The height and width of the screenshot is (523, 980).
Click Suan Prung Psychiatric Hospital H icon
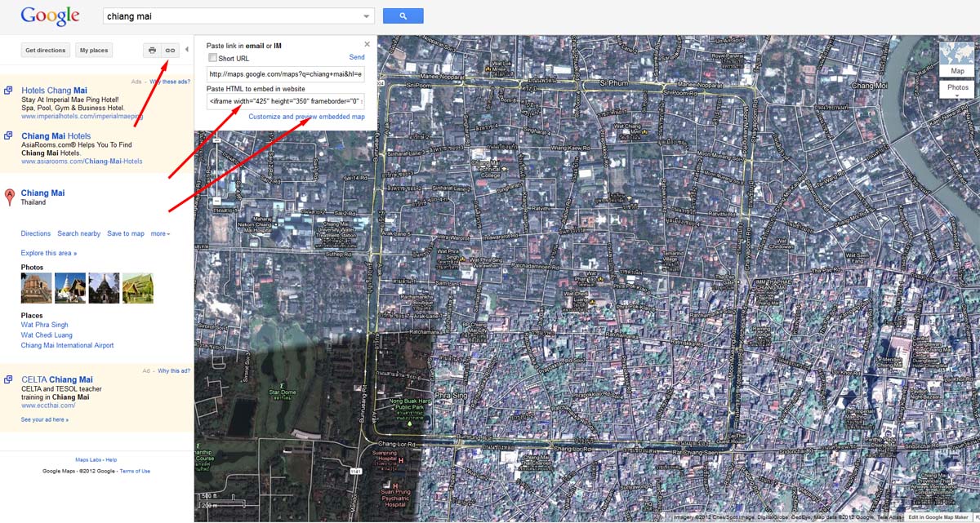click(395, 486)
